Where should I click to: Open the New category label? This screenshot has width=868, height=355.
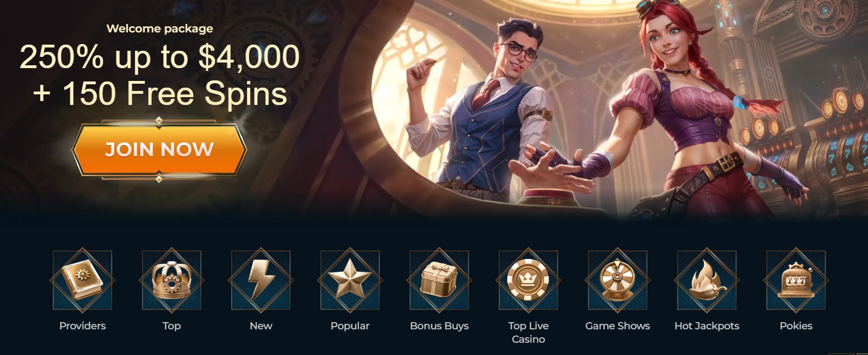pyautogui.click(x=261, y=326)
